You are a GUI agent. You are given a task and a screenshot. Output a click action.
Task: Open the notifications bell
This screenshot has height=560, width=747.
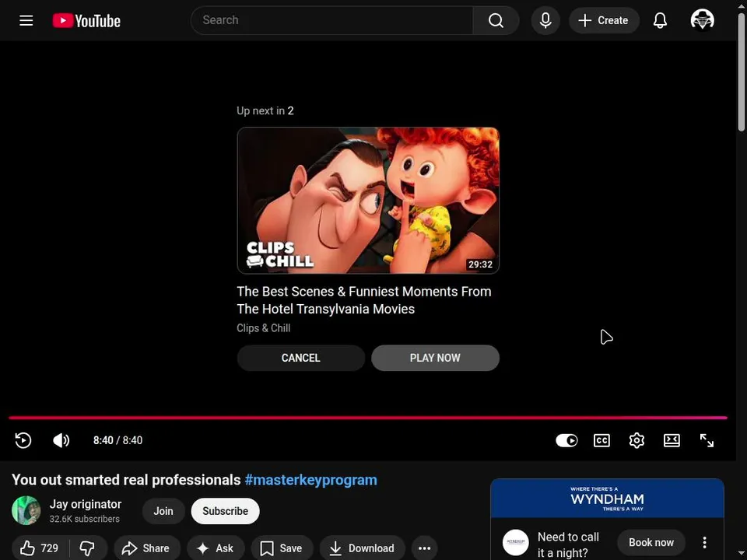660,20
